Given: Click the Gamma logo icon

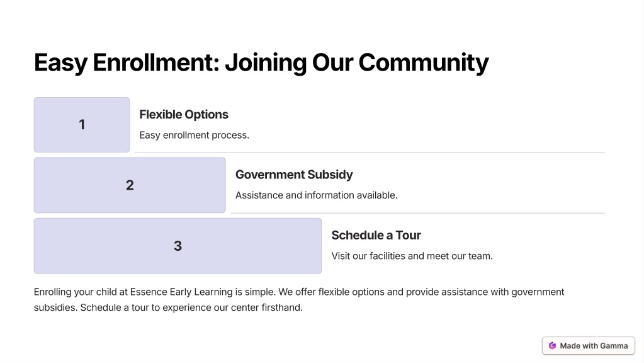Looking at the screenshot, I should [553, 346].
